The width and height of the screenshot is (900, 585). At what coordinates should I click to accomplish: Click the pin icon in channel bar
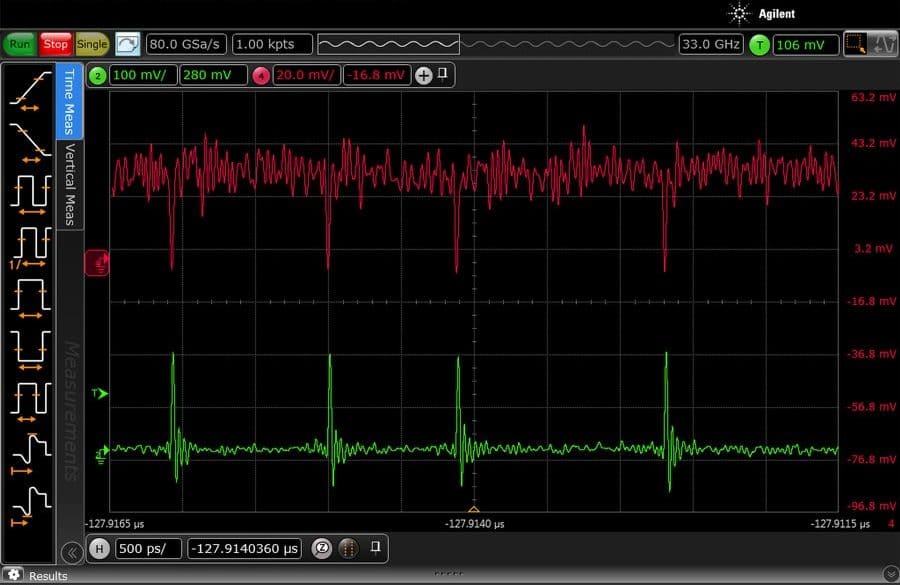coord(443,74)
